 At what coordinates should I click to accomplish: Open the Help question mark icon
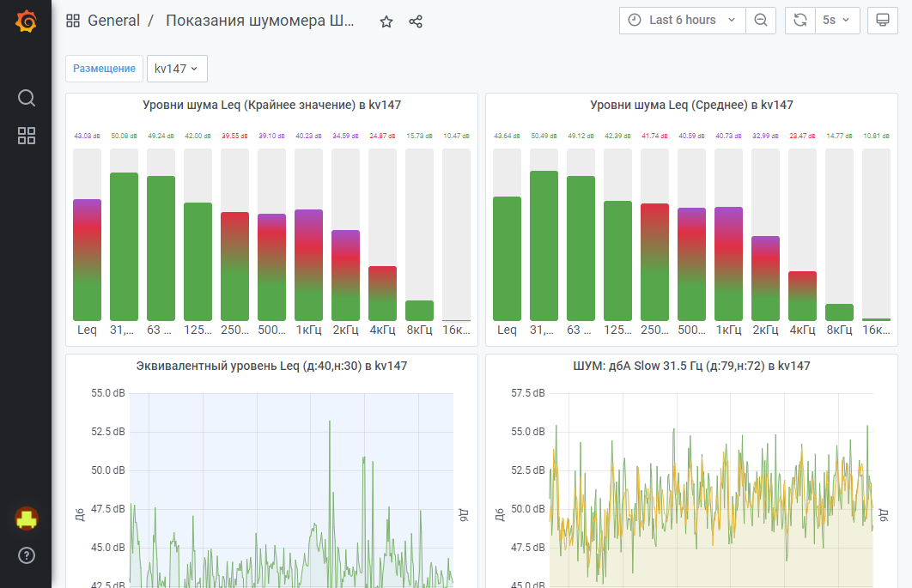(x=27, y=555)
